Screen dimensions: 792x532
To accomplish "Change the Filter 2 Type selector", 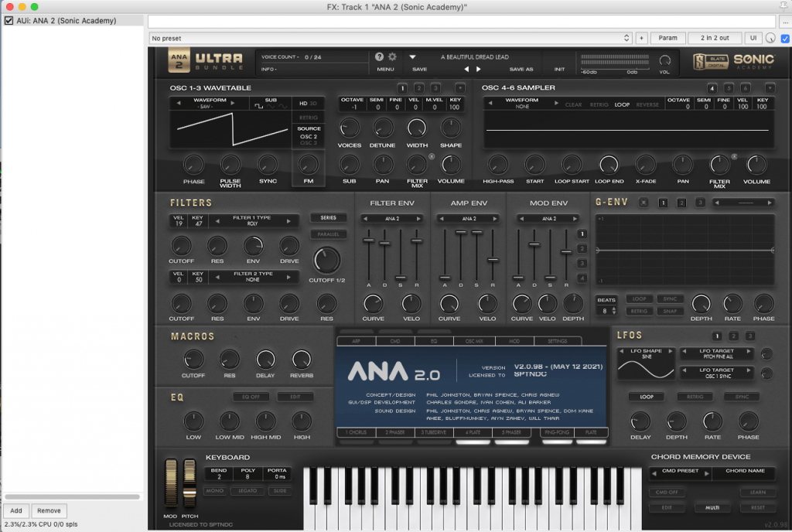I will [x=253, y=277].
